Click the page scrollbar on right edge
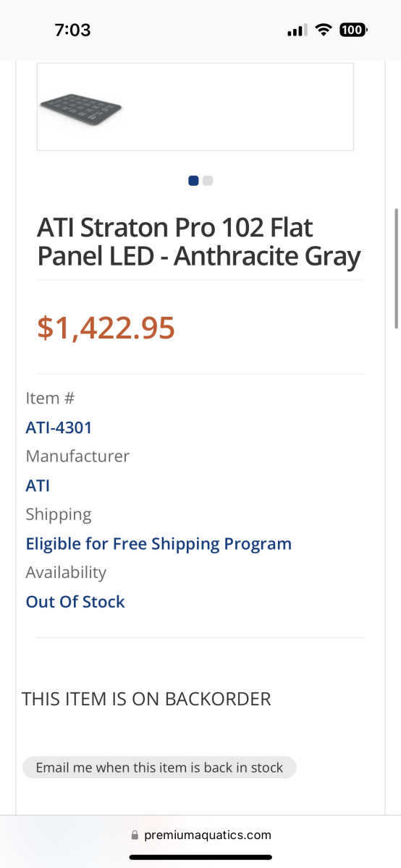The width and height of the screenshot is (401, 868). [x=396, y=269]
